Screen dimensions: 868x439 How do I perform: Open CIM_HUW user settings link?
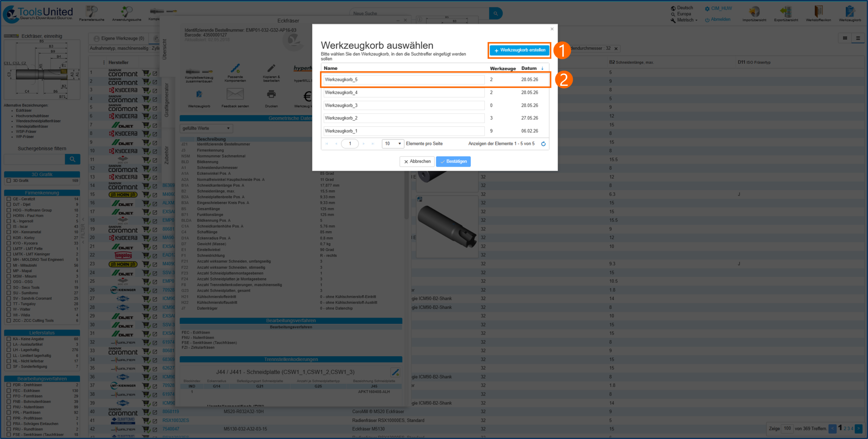point(718,8)
